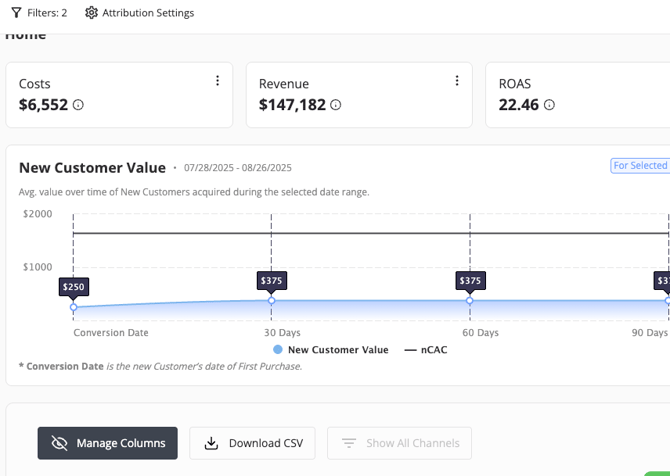Screen dimensions: 670x476
Task: Toggle the nCAC legend series
Action: point(426,350)
